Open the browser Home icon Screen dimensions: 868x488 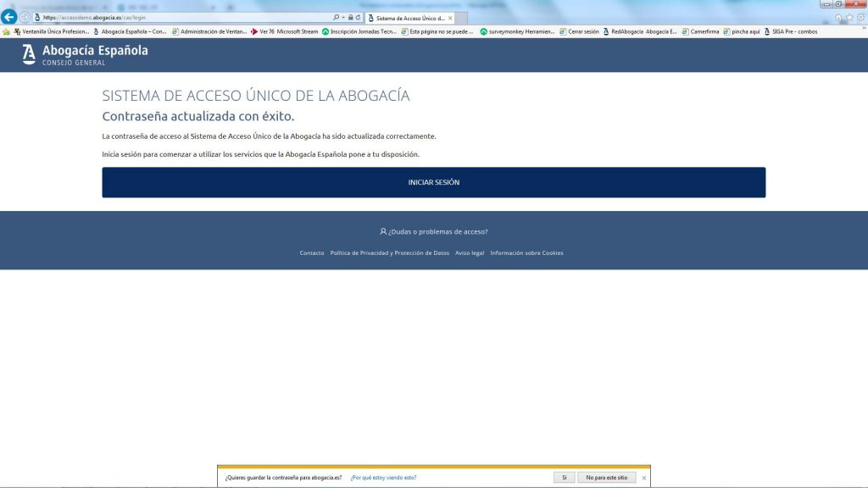click(x=838, y=18)
